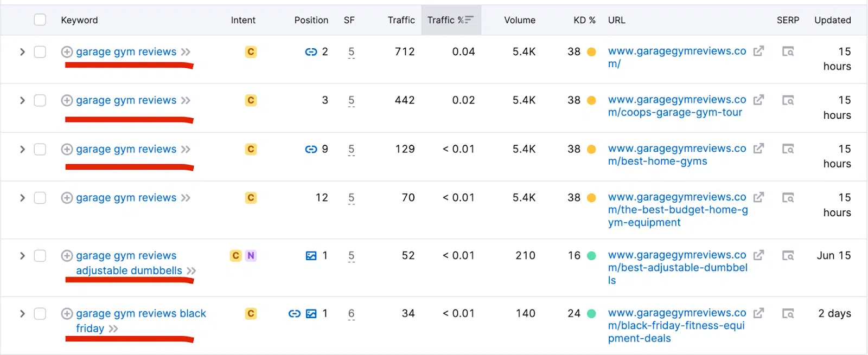This screenshot has height=355, width=868.
Task: Sort table by the Volume column header
Action: click(520, 20)
